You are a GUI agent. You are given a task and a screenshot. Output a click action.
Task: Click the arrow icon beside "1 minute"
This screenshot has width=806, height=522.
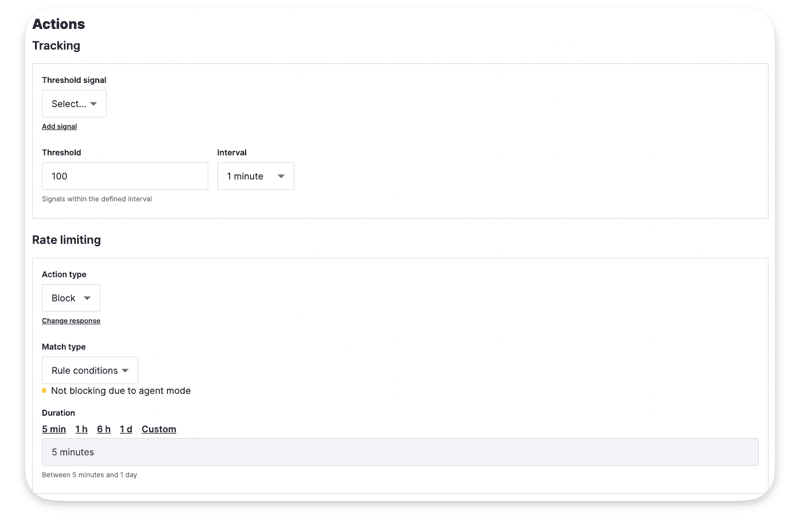point(281,177)
